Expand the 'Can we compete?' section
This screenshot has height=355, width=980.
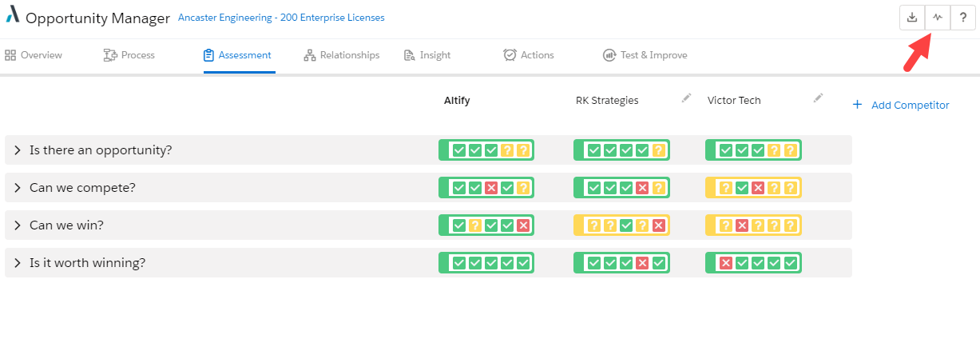click(x=17, y=188)
